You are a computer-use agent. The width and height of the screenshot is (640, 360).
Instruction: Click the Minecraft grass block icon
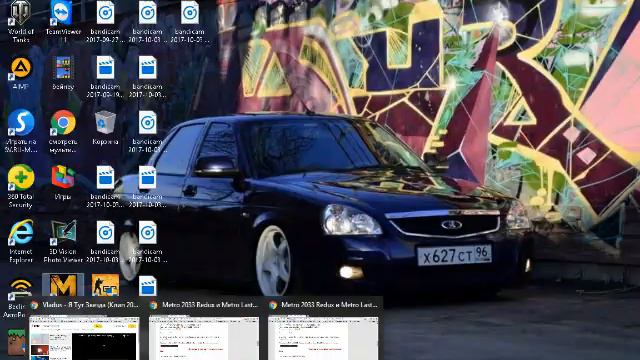click(17, 342)
